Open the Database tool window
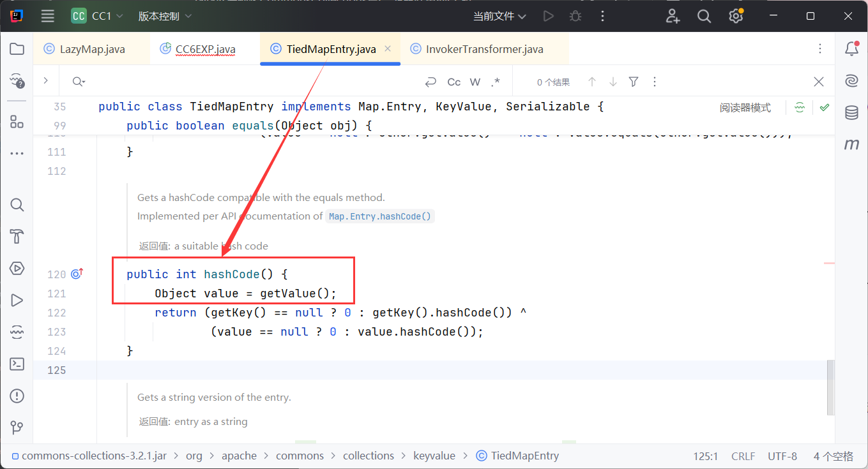 pos(851,113)
